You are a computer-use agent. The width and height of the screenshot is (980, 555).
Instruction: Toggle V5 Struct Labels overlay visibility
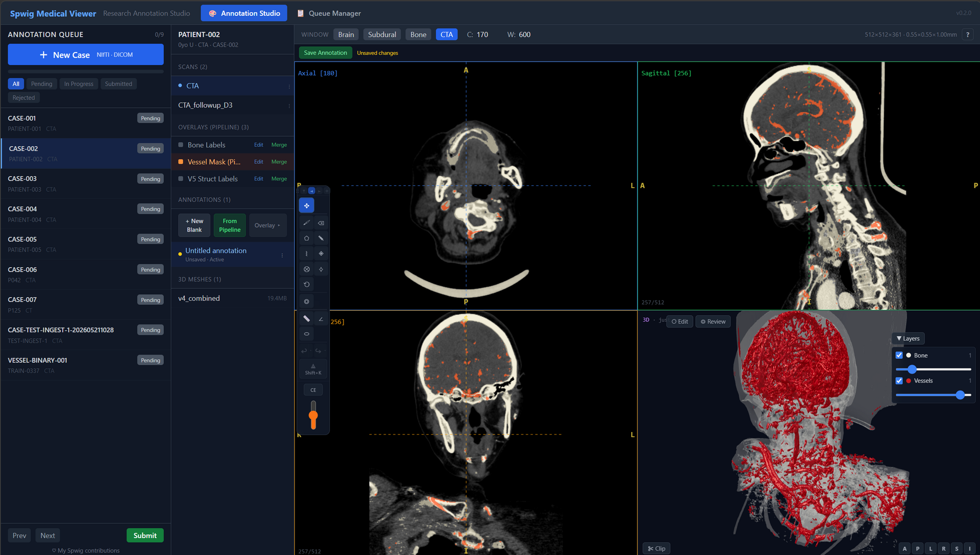pyautogui.click(x=181, y=179)
